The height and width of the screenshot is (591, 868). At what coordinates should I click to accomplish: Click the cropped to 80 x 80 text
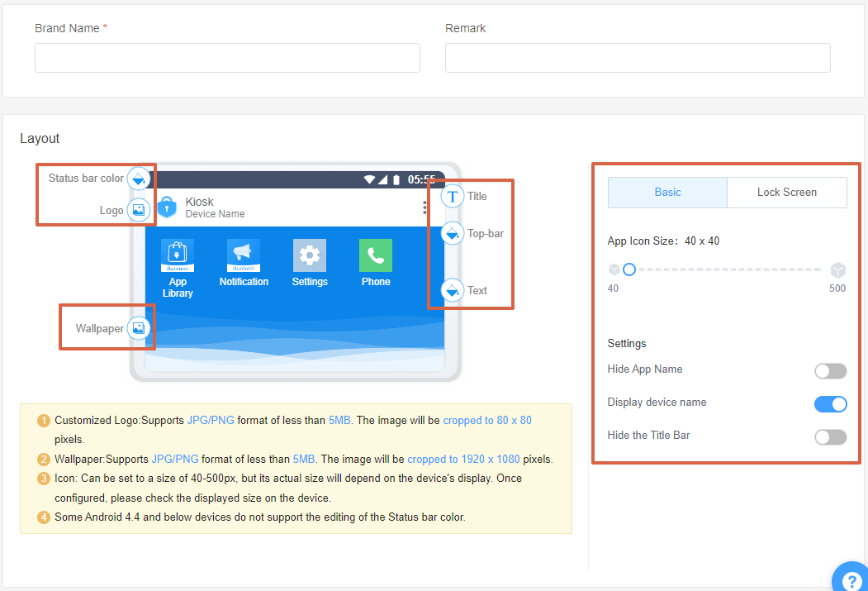point(487,421)
